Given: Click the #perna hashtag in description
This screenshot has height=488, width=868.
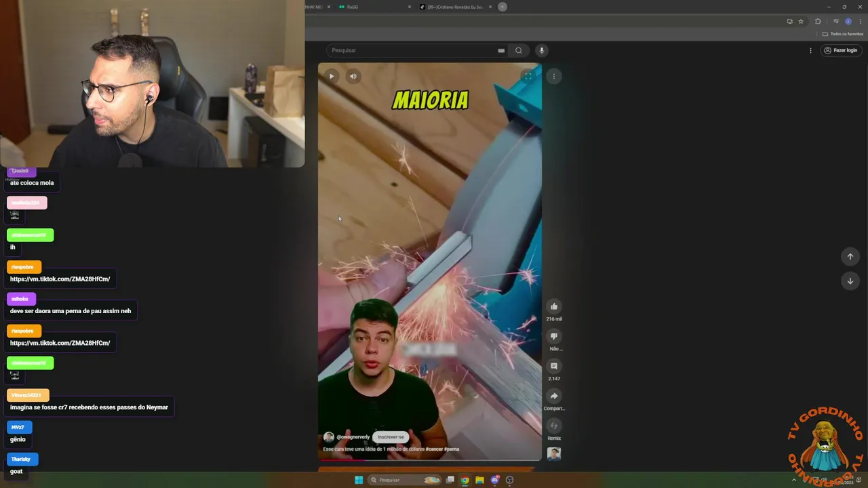Looking at the screenshot, I should coord(452,449).
